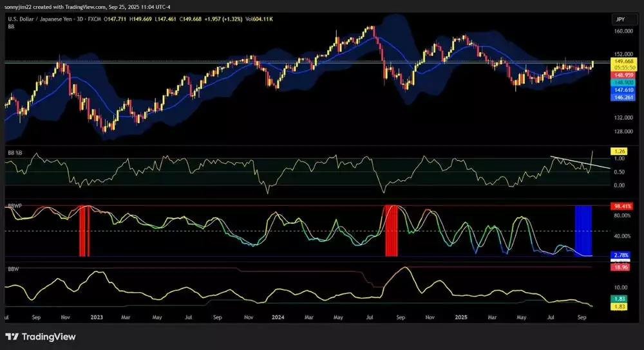Viewport: 644px width, 350px height.
Task: Click the 2023 marker on time axis
Action: [96, 317]
